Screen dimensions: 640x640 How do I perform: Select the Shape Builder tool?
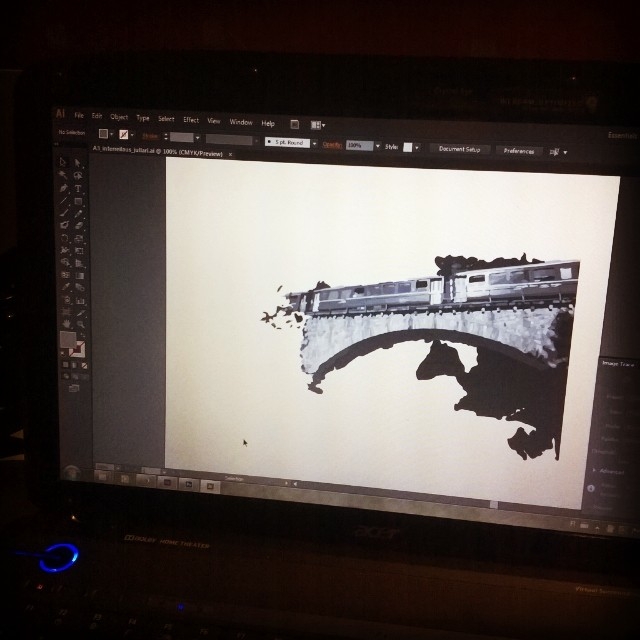pos(65,262)
